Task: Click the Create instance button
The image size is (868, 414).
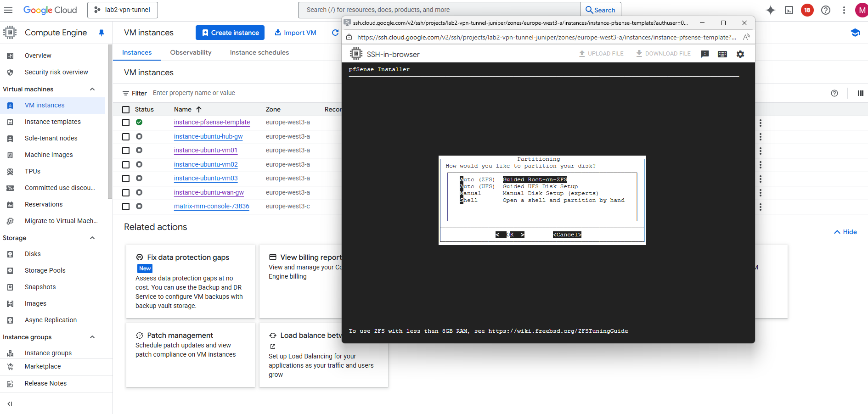Action: point(230,33)
